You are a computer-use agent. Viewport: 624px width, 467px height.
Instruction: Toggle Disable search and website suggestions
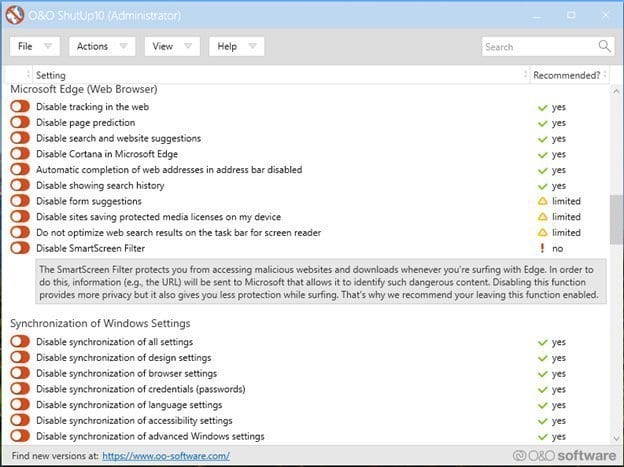click(x=20, y=138)
